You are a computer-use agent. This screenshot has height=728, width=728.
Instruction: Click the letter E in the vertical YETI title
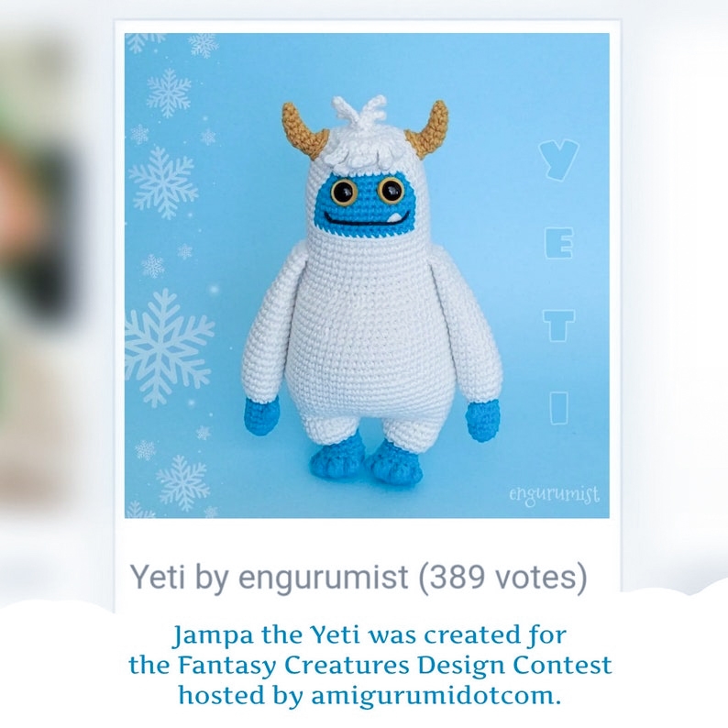point(558,243)
